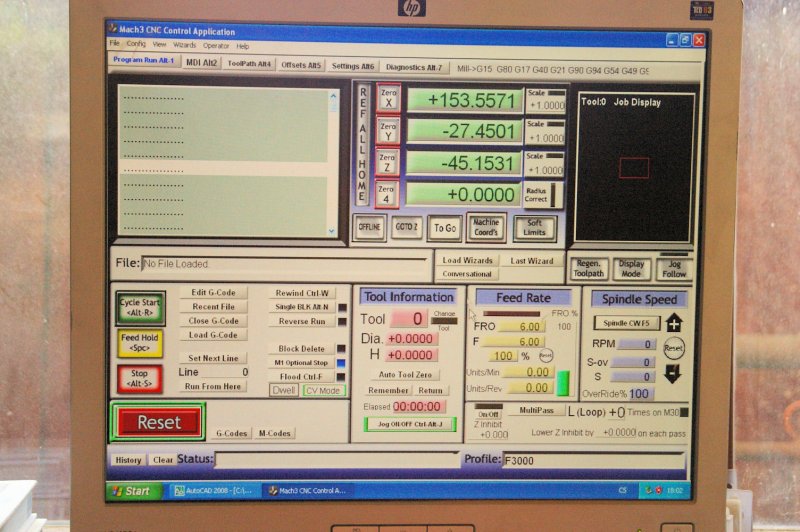This screenshot has height=532, width=800.
Task: Click Run From Here button
Action: point(213,386)
